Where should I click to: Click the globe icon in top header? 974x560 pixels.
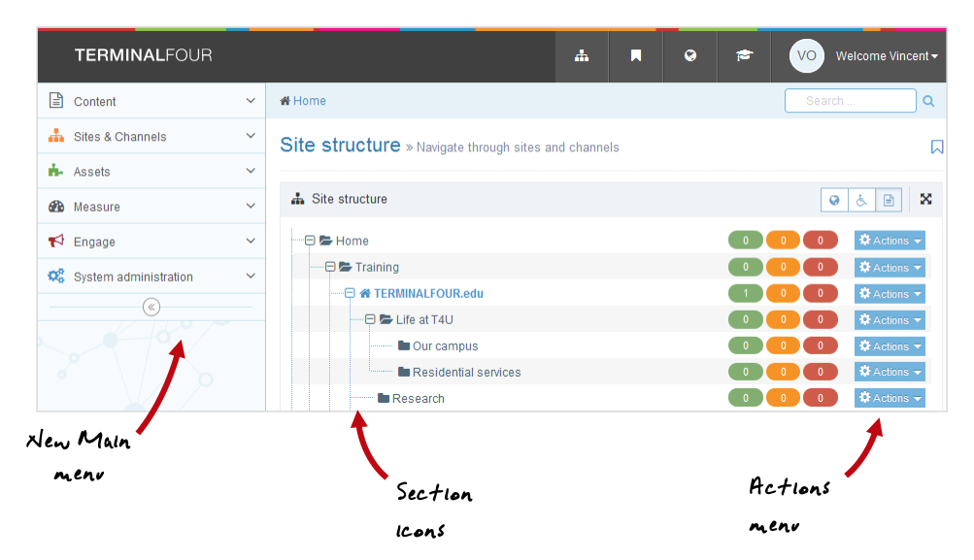pyautogui.click(x=690, y=56)
